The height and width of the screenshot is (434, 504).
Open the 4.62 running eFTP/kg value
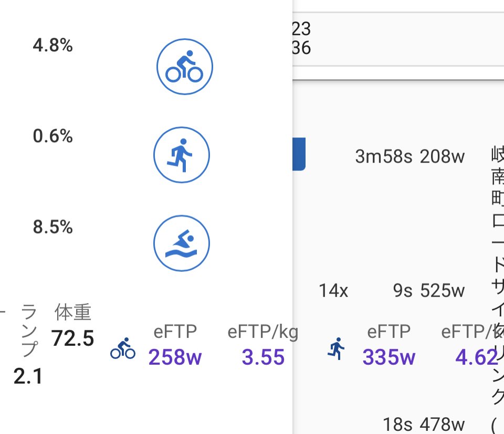point(477,357)
